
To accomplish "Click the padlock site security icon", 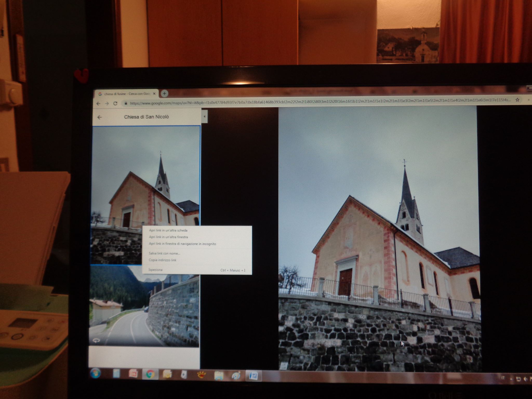I will coord(126,103).
